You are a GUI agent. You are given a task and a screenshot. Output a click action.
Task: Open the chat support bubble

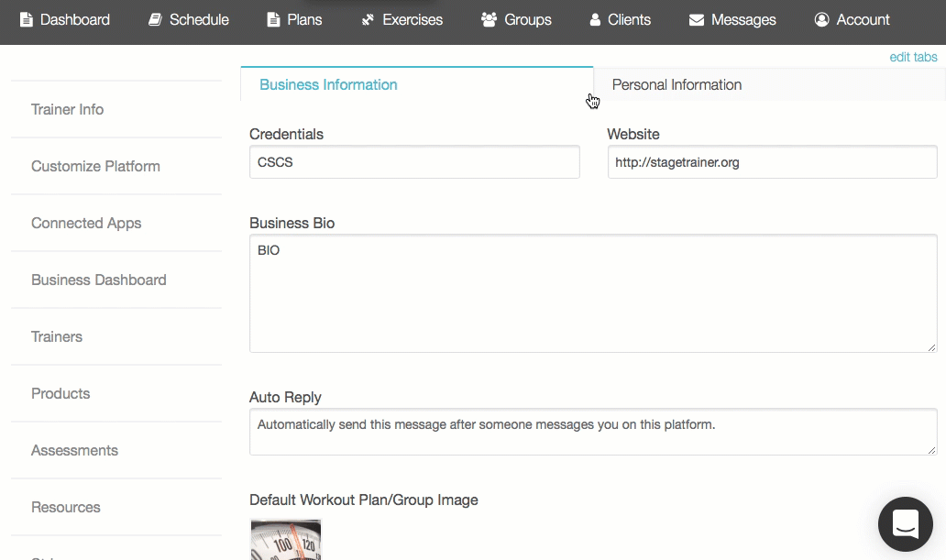point(906,523)
